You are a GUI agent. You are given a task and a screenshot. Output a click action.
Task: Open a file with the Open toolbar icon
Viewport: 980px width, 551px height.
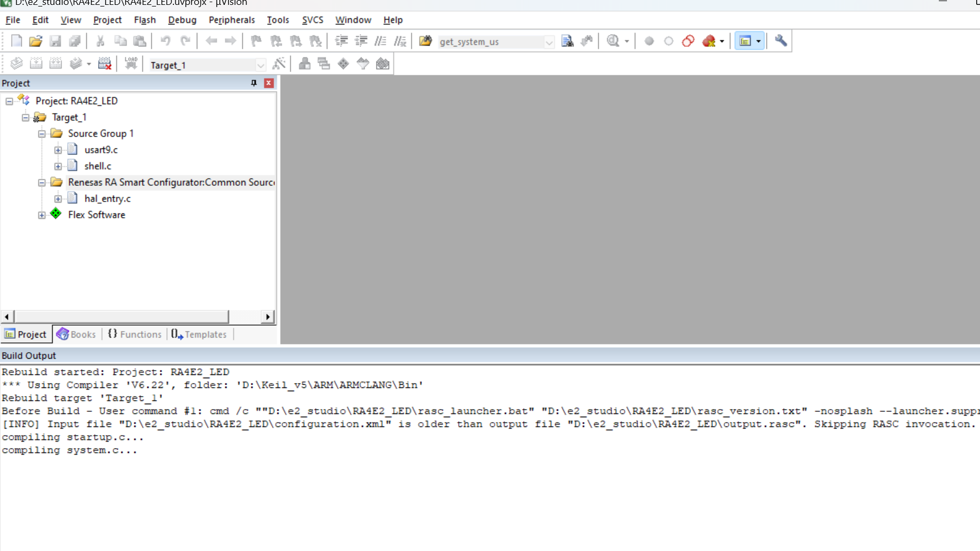point(36,41)
